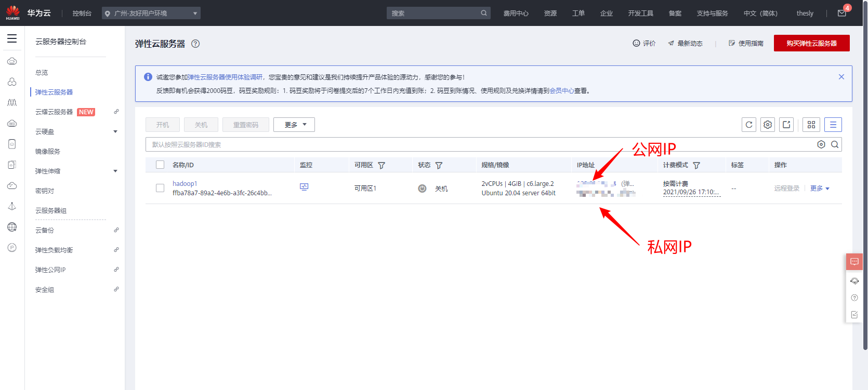The height and width of the screenshot is (390, 868).
Task: Click the 关机 button
Action: pyautogui.click(x=201, y=125)
